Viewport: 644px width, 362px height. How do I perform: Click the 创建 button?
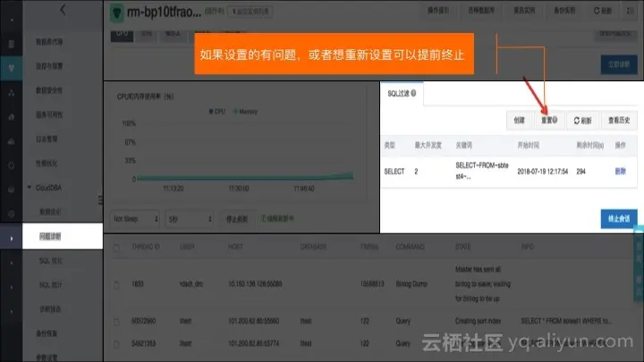[x=519, y=121]
